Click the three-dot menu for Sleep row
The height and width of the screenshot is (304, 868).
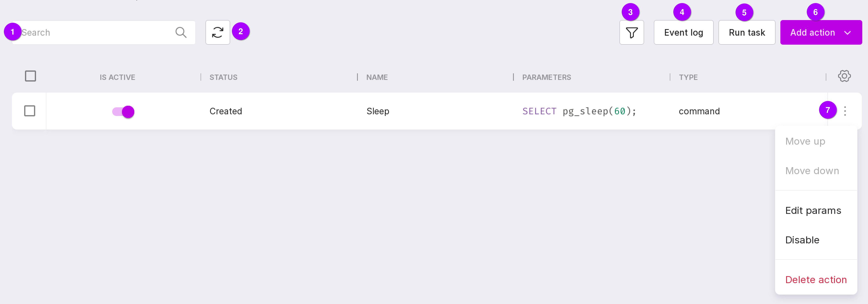pos(845,111)
